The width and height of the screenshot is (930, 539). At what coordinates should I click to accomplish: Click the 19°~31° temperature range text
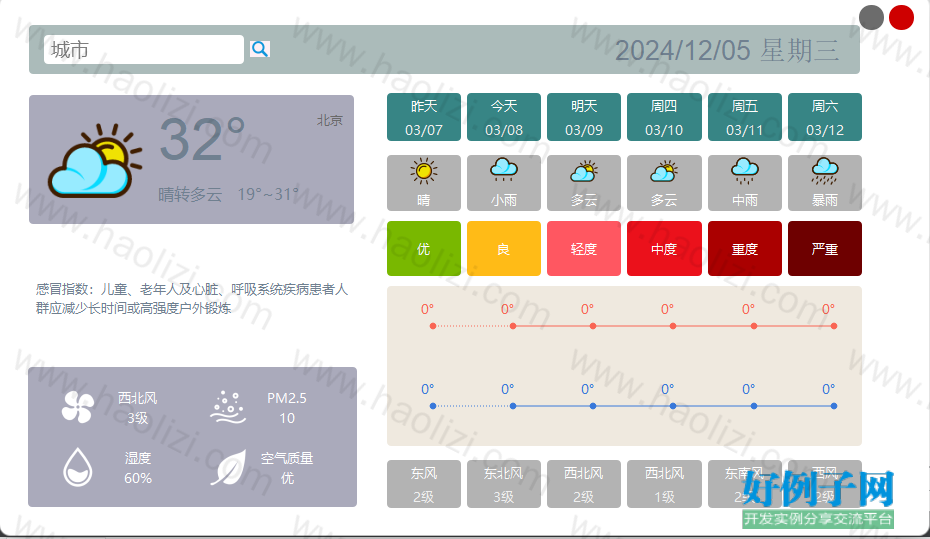click(268, 194)
